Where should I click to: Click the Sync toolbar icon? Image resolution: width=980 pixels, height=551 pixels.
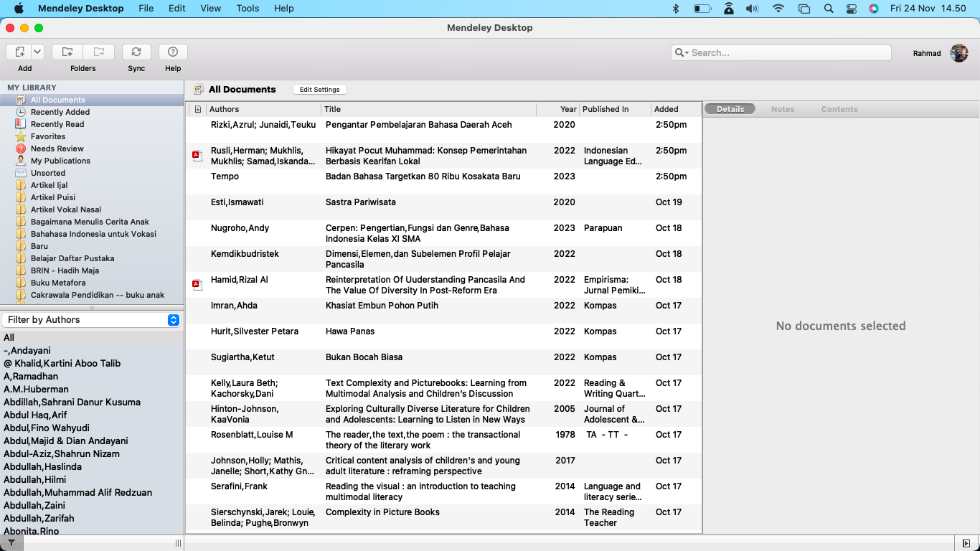click(x=136, y=52)
